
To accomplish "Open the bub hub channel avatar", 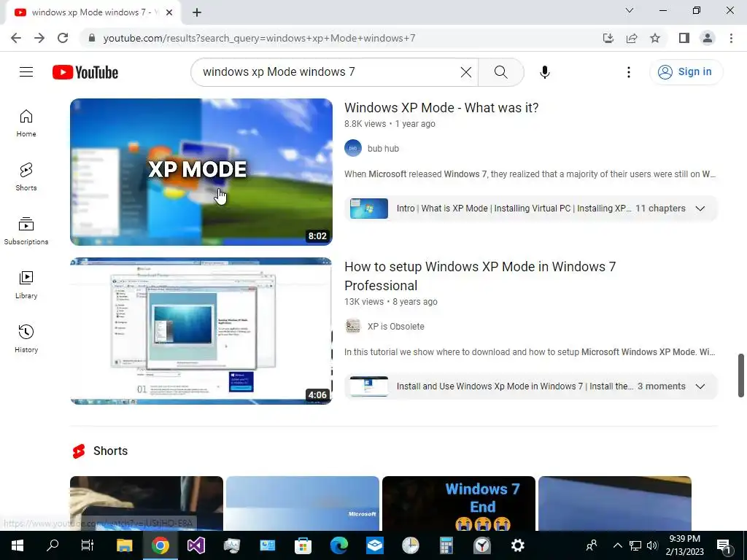I will tap(353, 148).
